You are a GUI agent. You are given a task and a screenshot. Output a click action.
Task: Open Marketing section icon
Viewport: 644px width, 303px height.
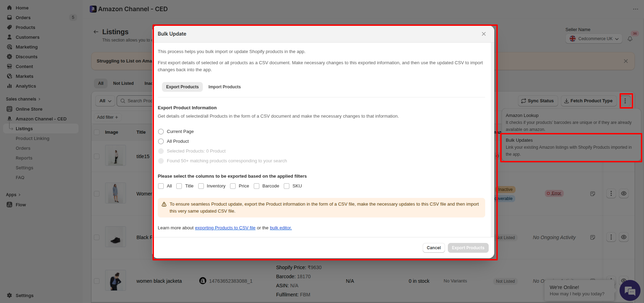(9, 47)
